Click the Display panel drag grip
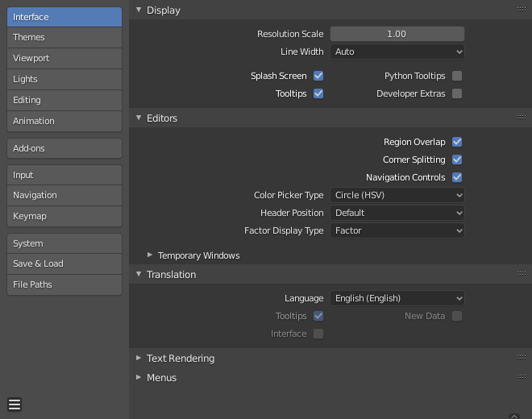 coord(522,10)
